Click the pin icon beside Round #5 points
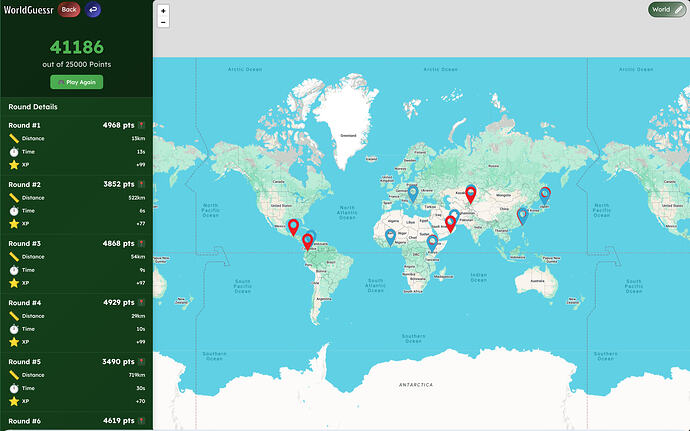The width and height of the screenshot is (690, 431). point(142,362)
